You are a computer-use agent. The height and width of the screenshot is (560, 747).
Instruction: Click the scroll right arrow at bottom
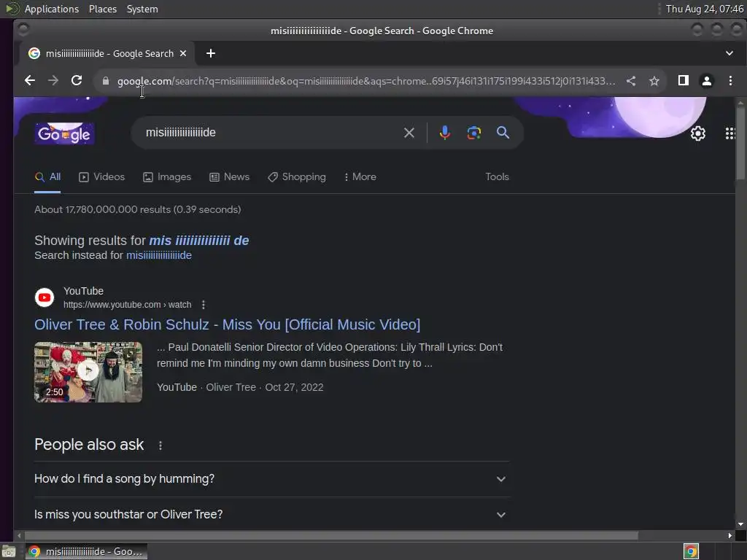click(729, 536)
